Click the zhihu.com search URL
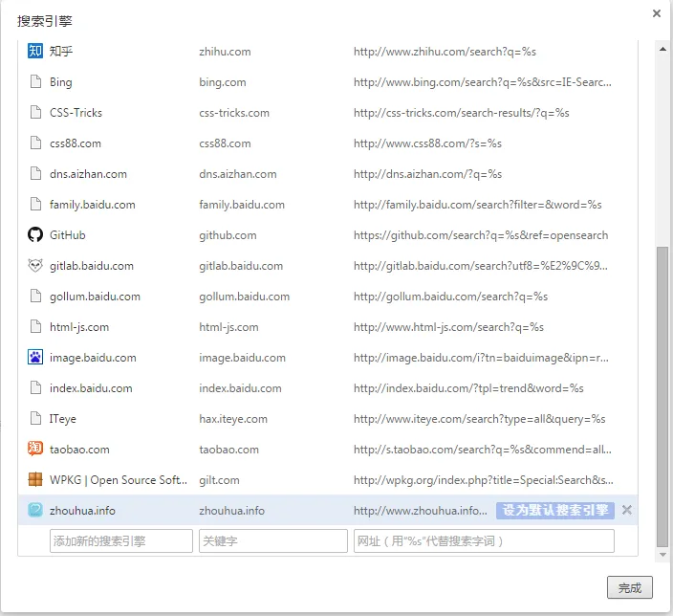673x616 pixels. pyautogui.click(x=445, y=52)
